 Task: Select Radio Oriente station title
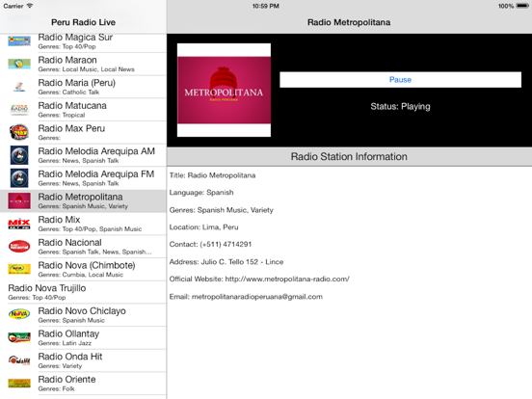coord(66,379)
